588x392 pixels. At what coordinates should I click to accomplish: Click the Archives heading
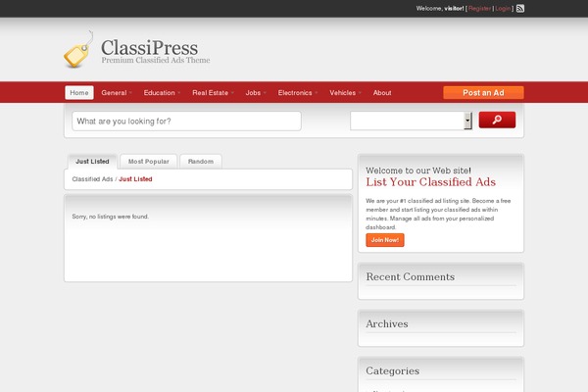point(387,323)
